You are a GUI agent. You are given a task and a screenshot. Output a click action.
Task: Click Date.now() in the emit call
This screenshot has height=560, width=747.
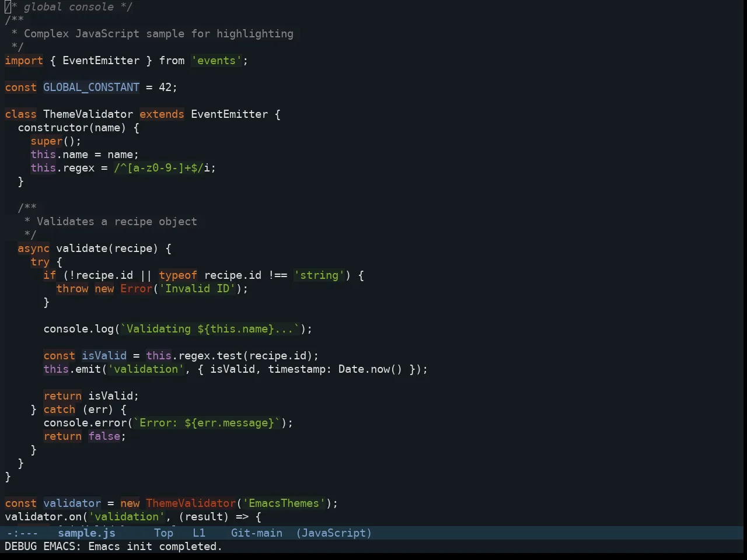coord(371,369)
